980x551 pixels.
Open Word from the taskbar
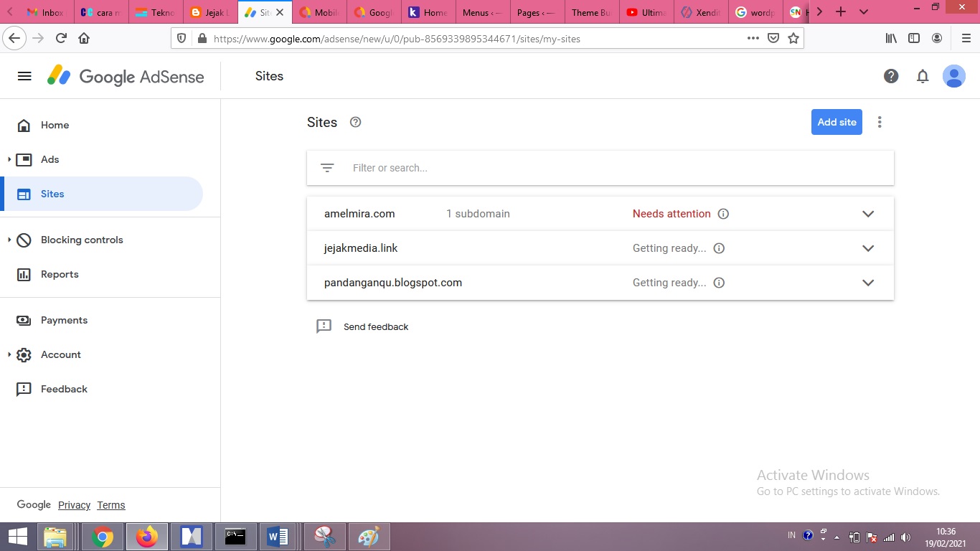click(277, 537)
